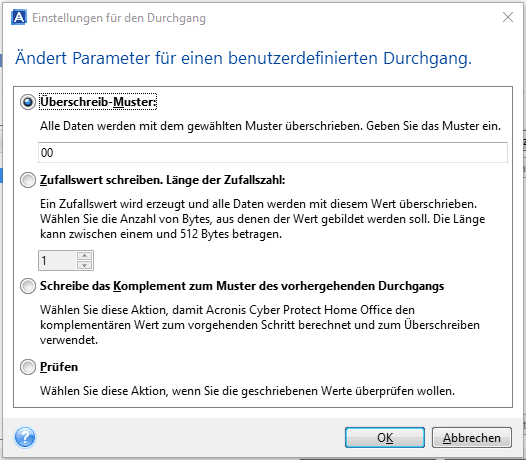Enable the Prüfen radio option
This screenshot has height=460, width=526.
click(28, 367)
